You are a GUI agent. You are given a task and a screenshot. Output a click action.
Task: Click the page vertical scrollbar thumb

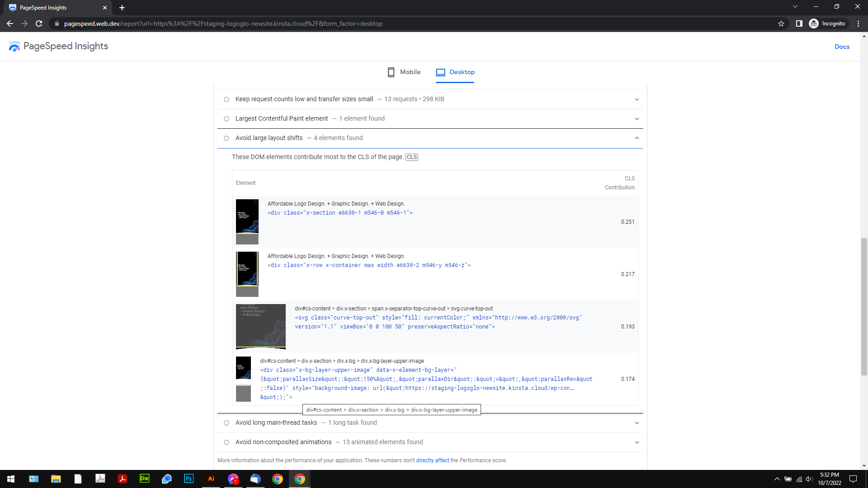[x=864, y=307]
